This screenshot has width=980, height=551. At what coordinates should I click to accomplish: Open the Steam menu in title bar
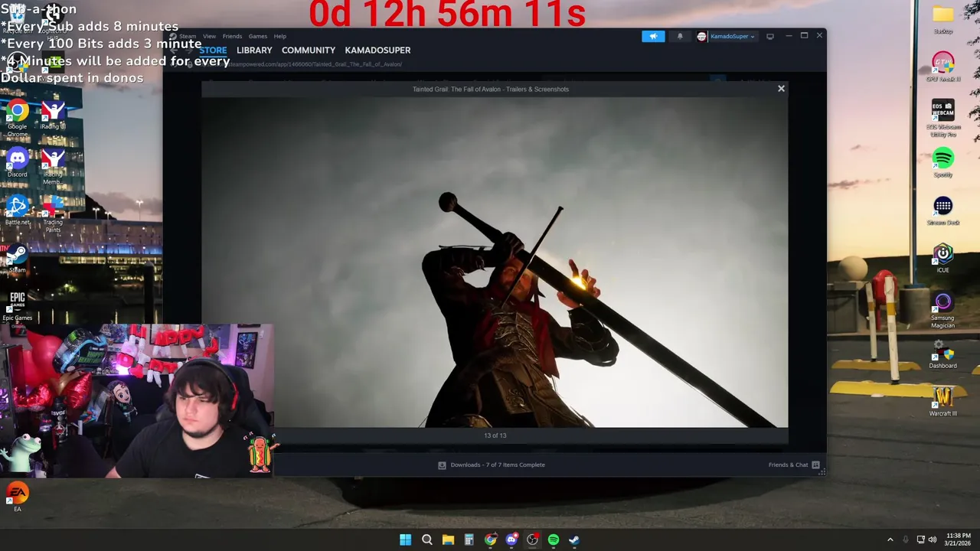(187, 36)
